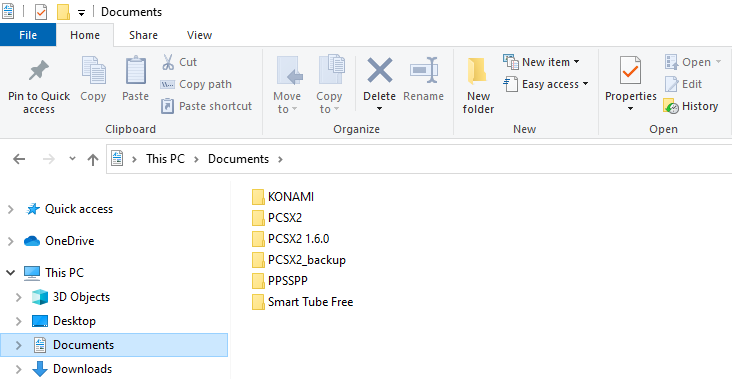Expand Quick access in navigation pane
The width and height of the screenshot is (732, 379).
11,210
